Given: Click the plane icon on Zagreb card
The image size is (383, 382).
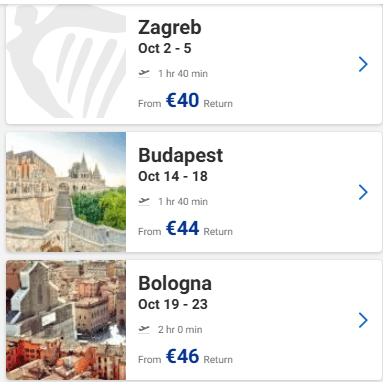Looking at the screenshot, I should tap(144, 73).
